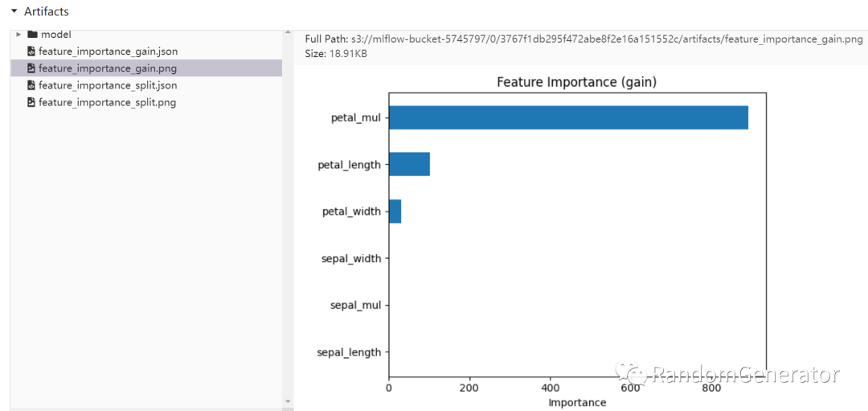Image resolution: width=868 pixels, height=411 pixels.
Task: Click the petal_width bar in the chart
Action: [395, 212]
